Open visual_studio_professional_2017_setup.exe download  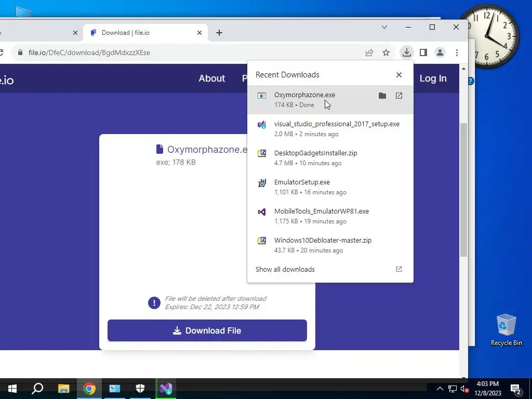click(330, 129)
